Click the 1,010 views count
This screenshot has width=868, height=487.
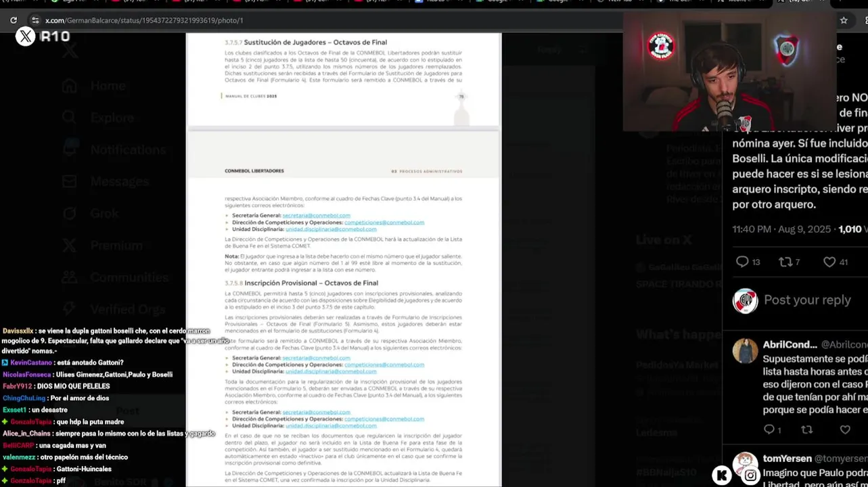[850, 229]
